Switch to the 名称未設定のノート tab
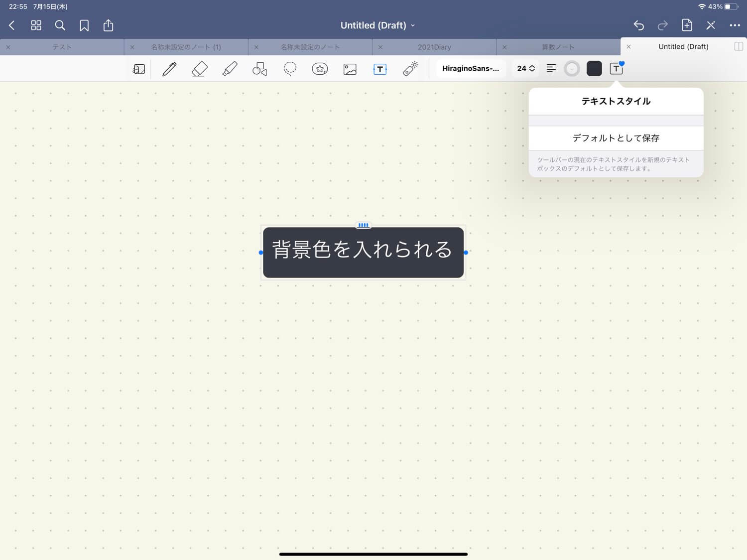Screen dimensions: 747x560 310,47
